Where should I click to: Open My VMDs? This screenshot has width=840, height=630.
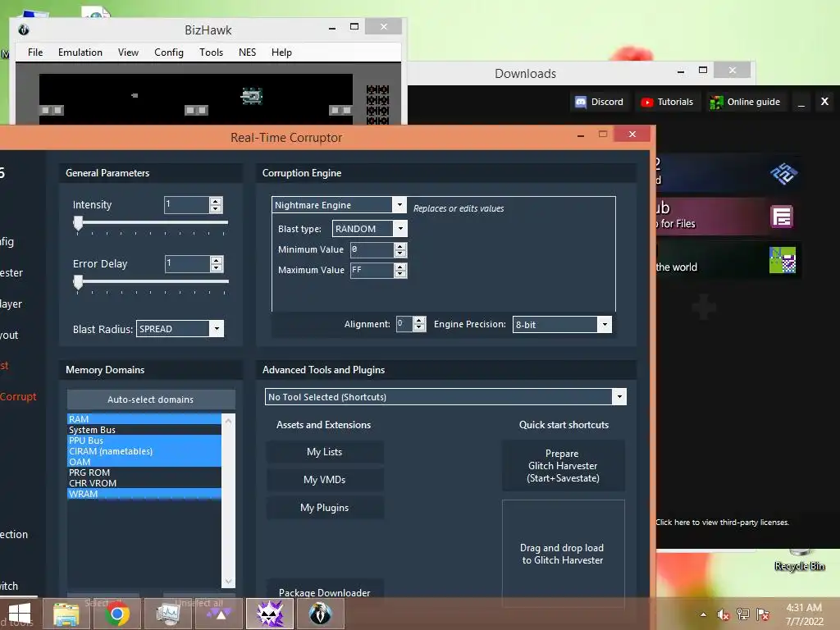pyautogui.click(x=325, y=479)
